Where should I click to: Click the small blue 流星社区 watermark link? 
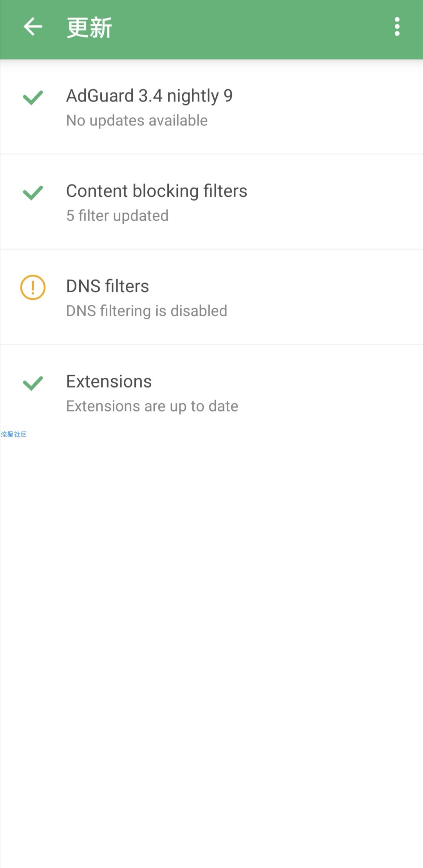coord(14,434)
